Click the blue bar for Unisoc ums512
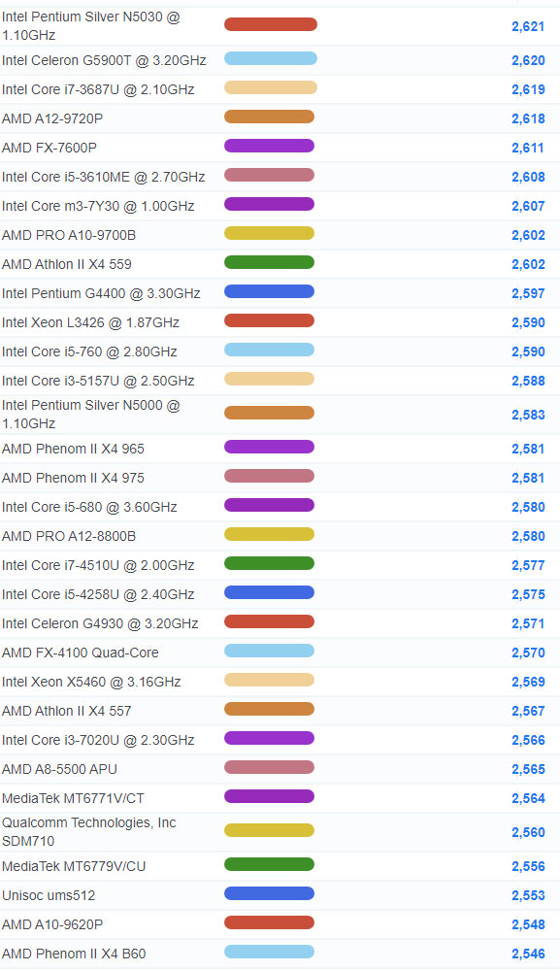The height and width of the screenshot is (971, 560). [x=269, y=893]
